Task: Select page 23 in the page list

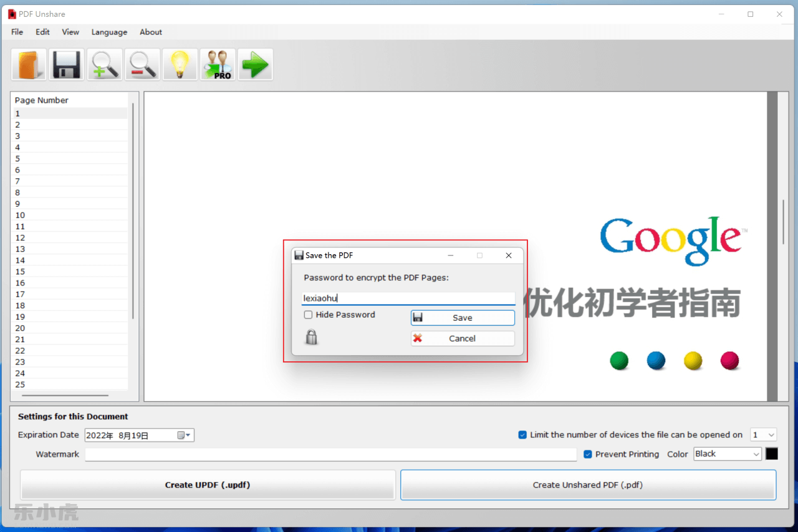Action: (x=70, y=362)
